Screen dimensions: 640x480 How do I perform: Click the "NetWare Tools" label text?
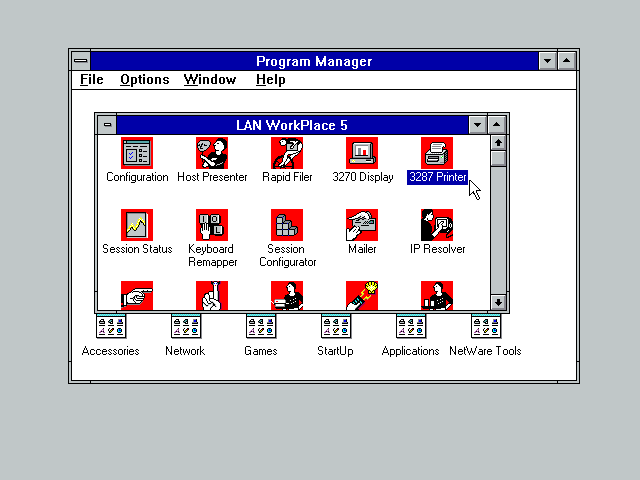click(x=485, y=351)
